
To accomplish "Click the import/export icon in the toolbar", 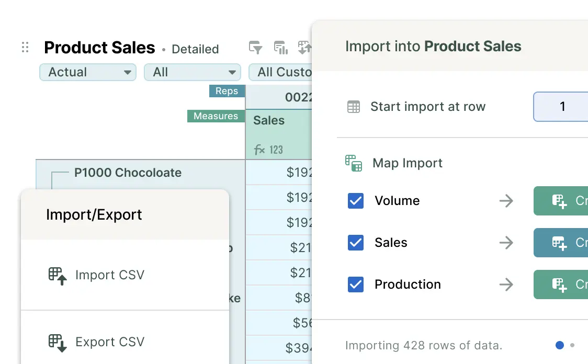I will click(x=304, y=48).
